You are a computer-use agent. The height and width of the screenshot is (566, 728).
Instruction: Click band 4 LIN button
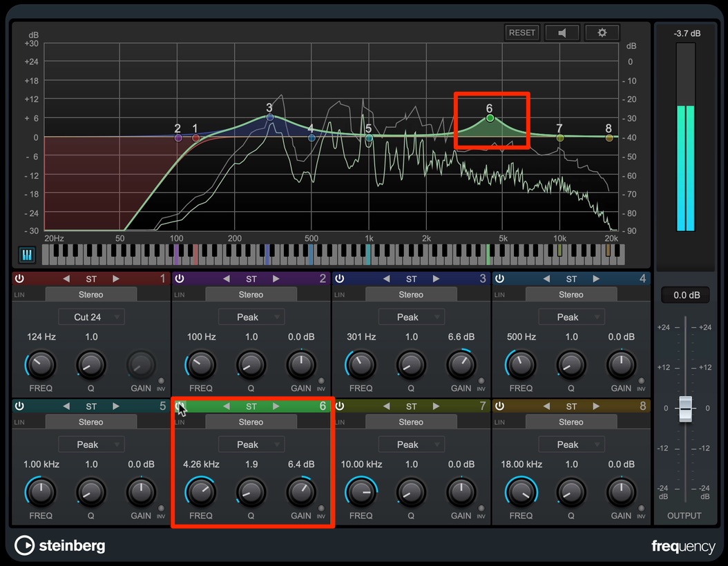[x=499, y=295]
